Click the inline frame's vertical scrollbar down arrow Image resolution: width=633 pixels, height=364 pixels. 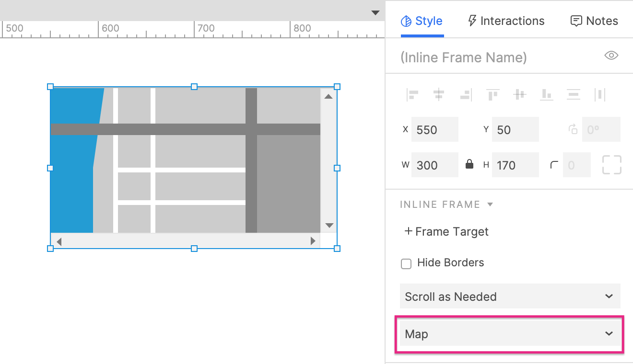pyautogui.click(x=328, y=225)
